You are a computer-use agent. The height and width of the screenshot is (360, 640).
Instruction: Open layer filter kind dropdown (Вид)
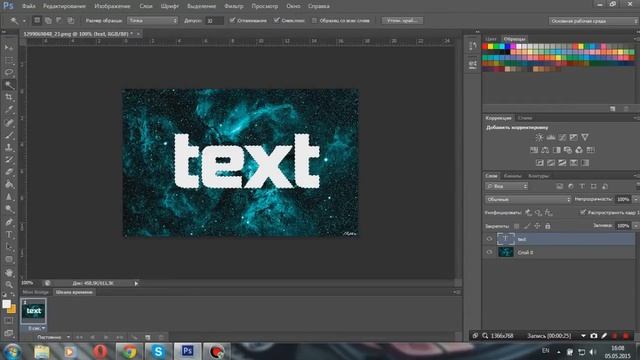click(x=507, y=186)
